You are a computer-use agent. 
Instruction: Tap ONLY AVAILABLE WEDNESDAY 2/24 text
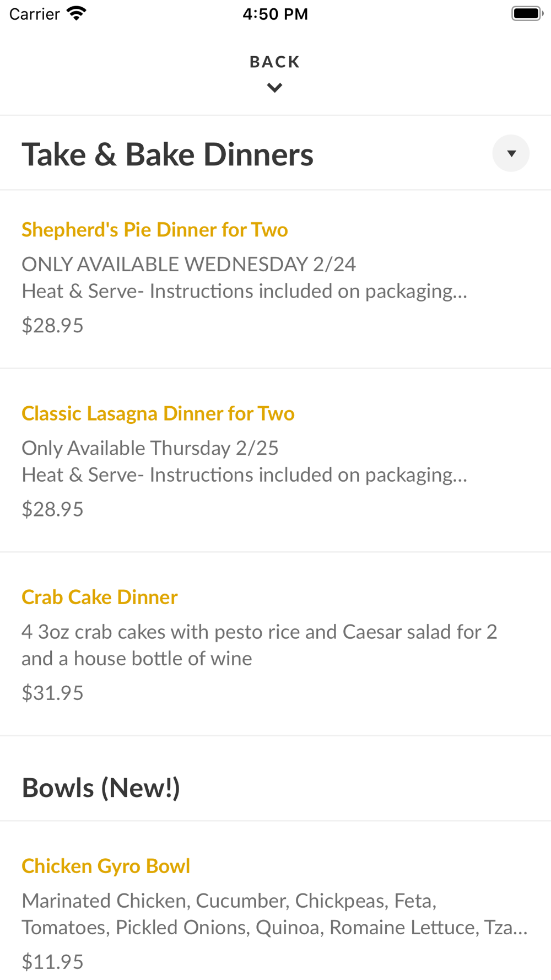click(188, 265)
